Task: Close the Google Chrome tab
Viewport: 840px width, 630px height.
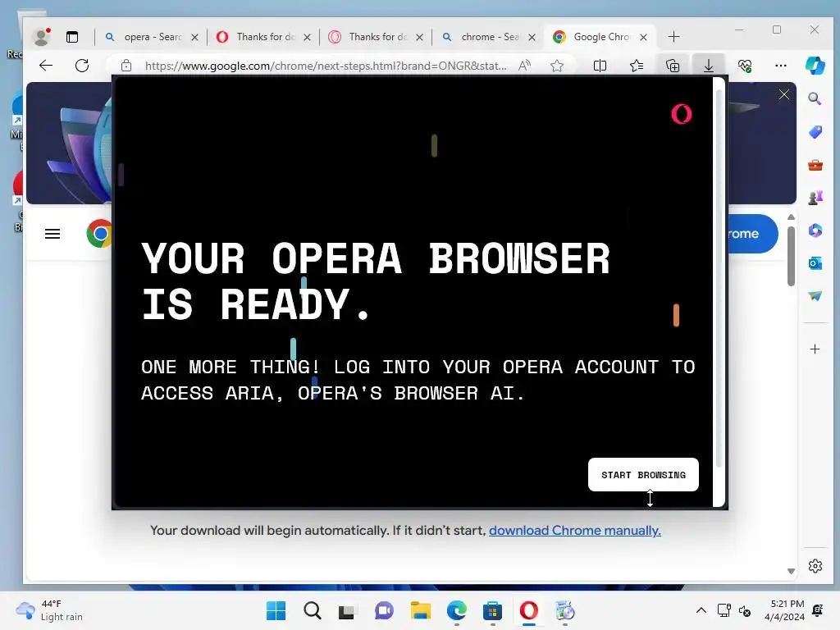Action: pyautogui.click(x=643, y=37)
